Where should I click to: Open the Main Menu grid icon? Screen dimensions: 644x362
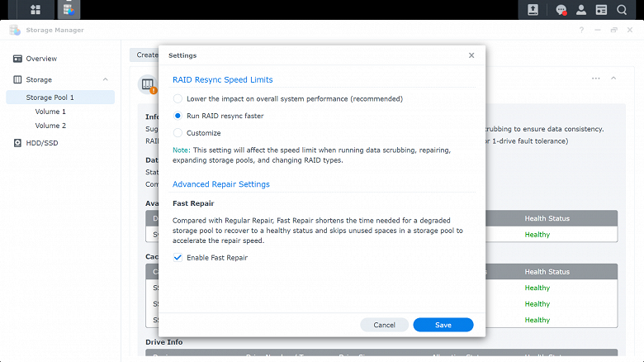36,9
